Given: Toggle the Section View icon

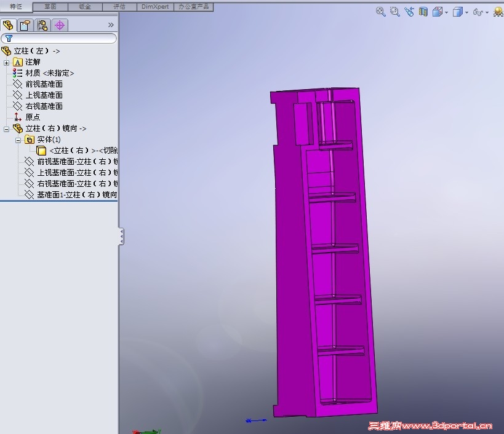Looking at the screenshot, I should coord(423,12).
